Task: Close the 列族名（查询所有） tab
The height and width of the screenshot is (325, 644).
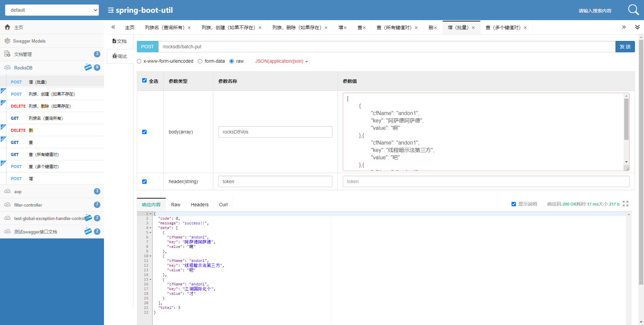Action: click(x=189, y=28)
